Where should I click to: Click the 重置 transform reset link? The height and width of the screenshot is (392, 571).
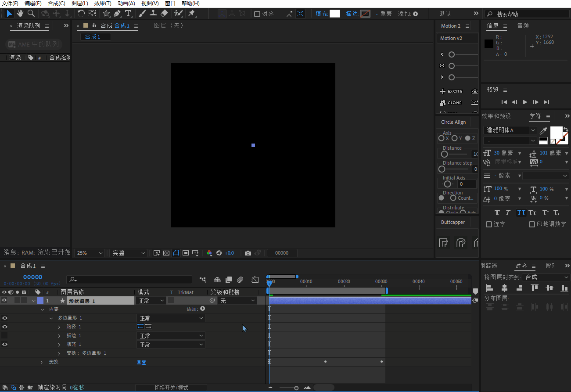pyautogui.click(x=141, y=362)
